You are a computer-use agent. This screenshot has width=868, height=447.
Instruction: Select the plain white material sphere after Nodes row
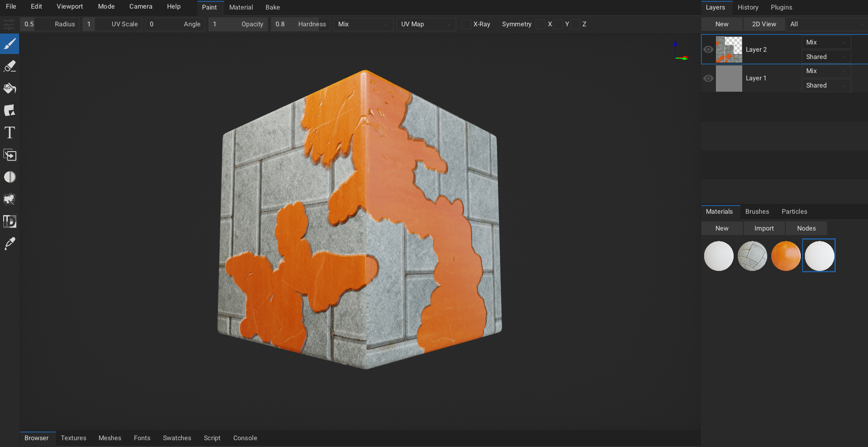click(719, 256)
